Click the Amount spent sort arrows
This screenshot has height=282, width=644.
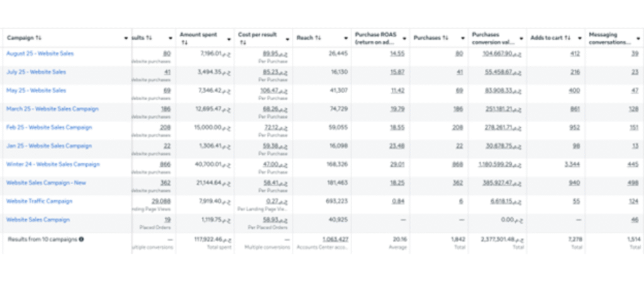point(184,43)
